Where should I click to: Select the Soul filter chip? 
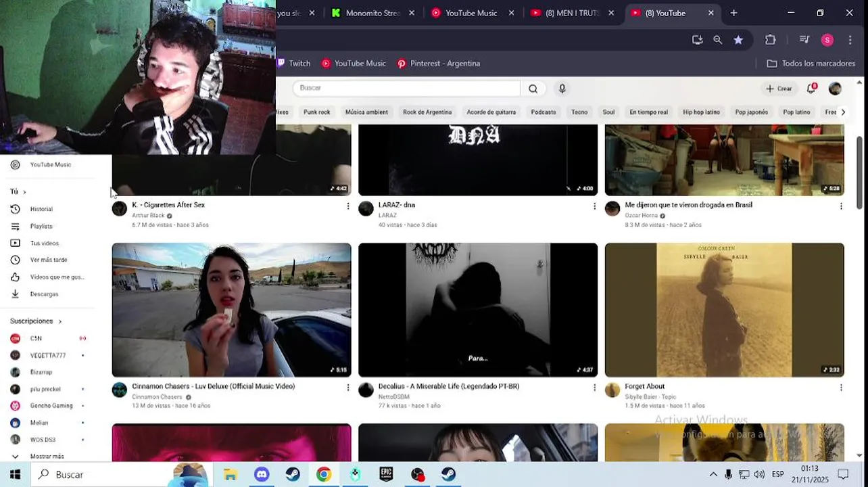[x=608, y=112]
